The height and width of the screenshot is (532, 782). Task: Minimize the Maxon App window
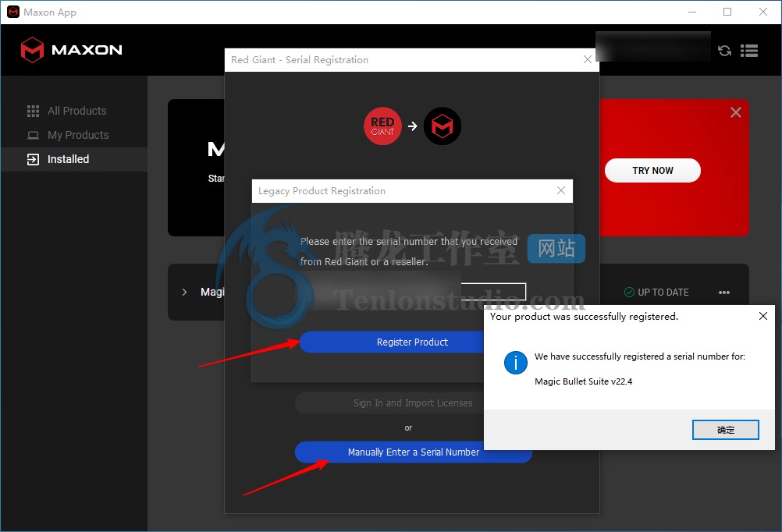click(x=692, y=12)
